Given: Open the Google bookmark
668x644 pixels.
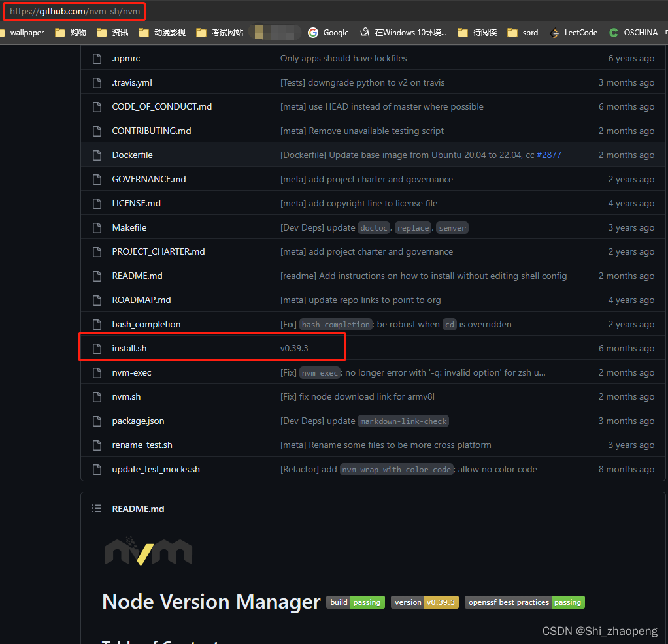Looking at the screenshot, I should pyautogui.click(x=329, y=33).
